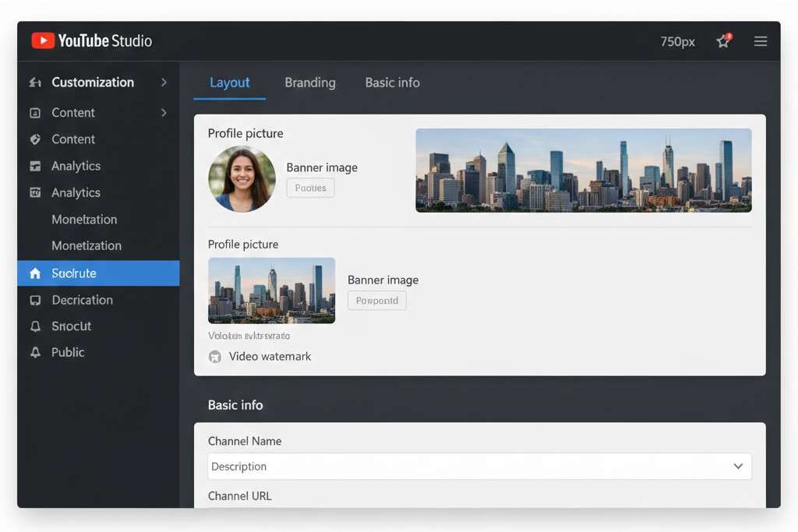
Task: Open the notifications star icon
Action: point(723,41)
